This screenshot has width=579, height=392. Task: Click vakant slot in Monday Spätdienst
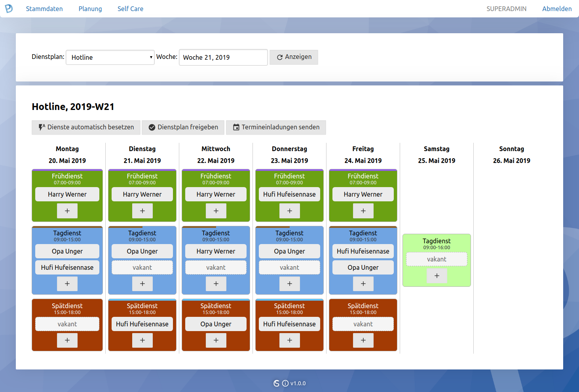67,324
